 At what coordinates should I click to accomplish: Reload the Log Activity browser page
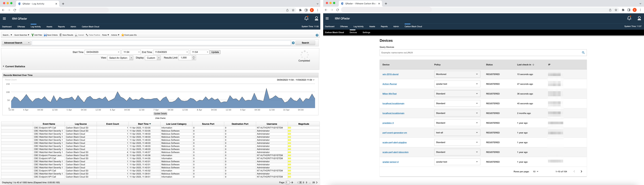click(15, 10)
